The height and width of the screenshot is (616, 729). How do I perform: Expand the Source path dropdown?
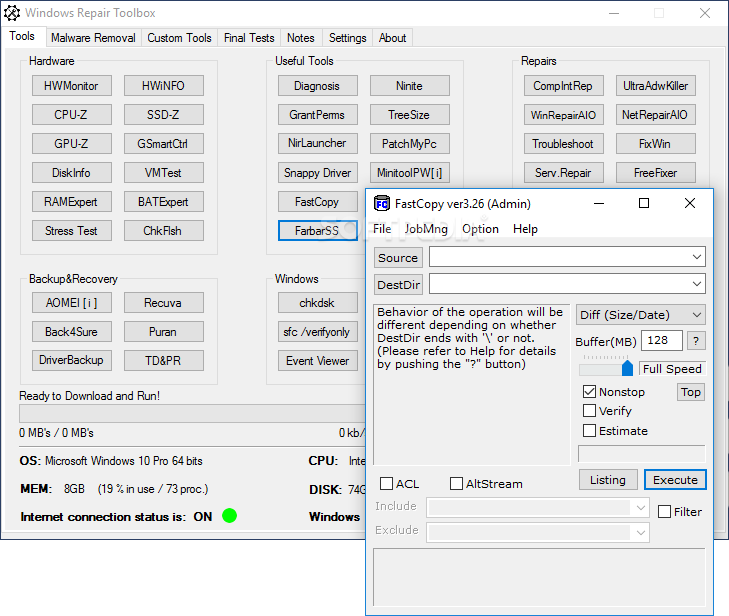coord(696,257)
